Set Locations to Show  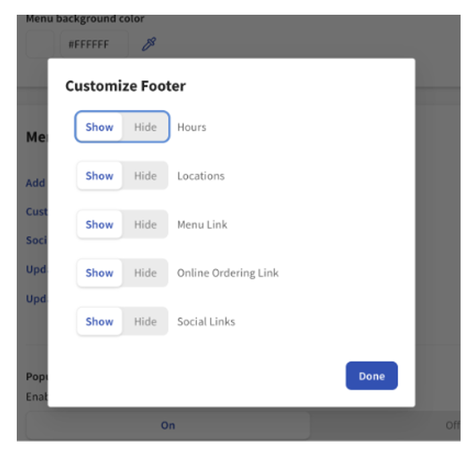99,176
